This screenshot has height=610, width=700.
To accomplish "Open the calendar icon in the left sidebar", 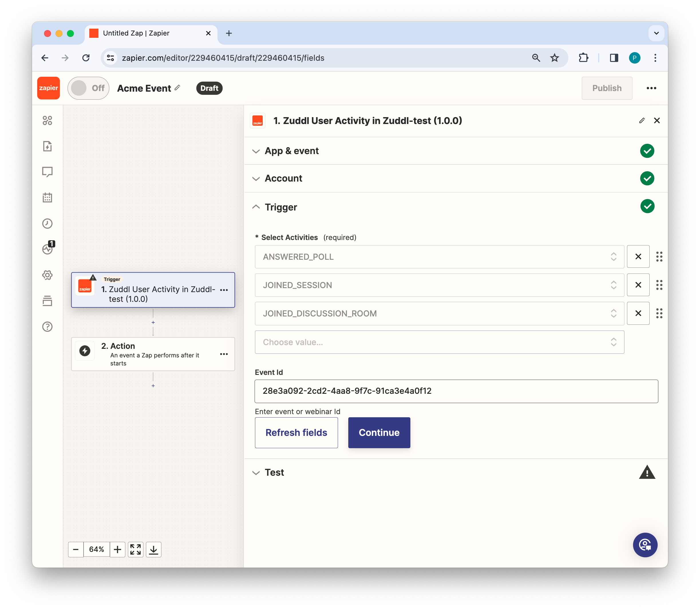I will pyautogui.click(x=47, y=198).
